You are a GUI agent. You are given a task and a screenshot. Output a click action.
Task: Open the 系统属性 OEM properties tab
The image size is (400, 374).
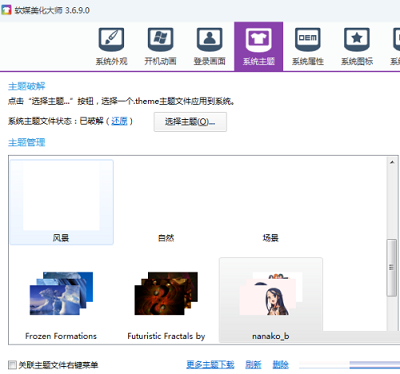click(x=308, y=47)
